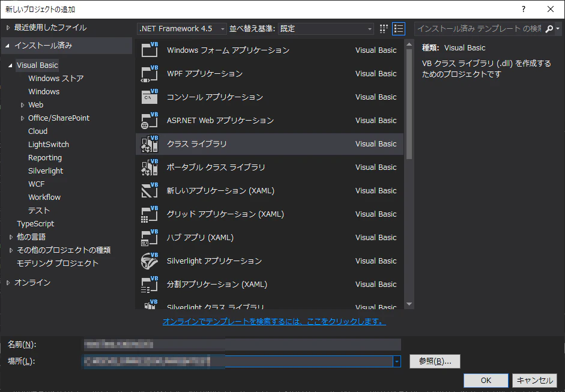The height and width of the screenshot is (392, 565).
Task: Expand the その他のプロジェクトの種類 node
Action: (11, 250)
